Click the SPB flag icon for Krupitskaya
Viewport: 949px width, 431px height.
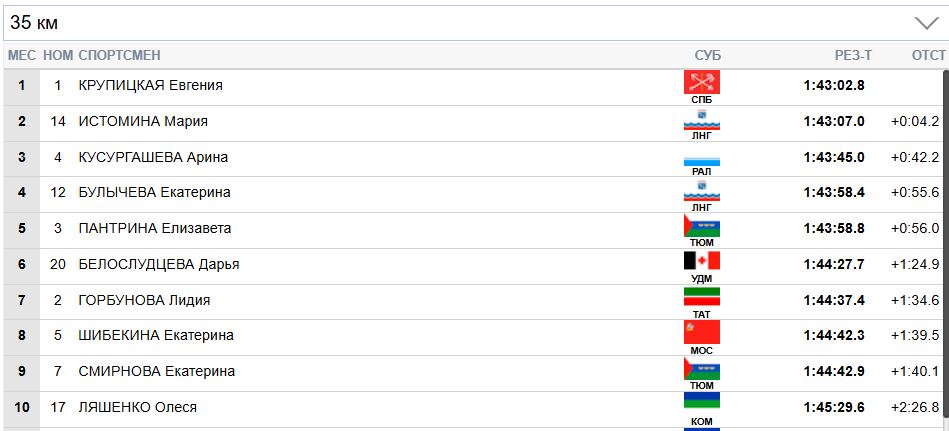coord(701,82)
